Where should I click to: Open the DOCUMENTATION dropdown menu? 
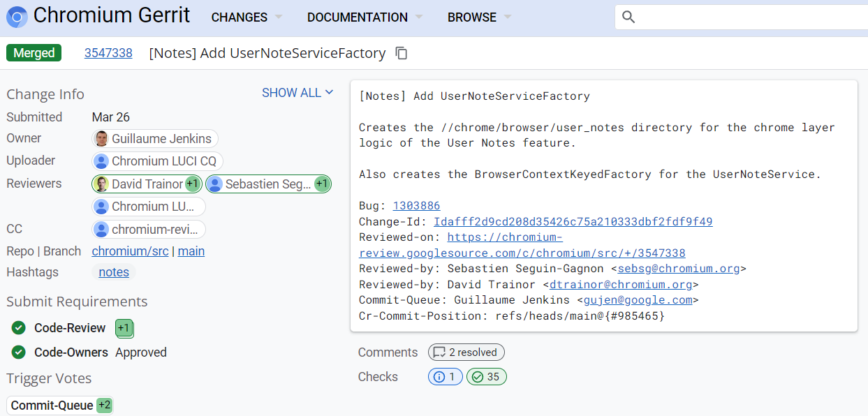click(365, 17)
